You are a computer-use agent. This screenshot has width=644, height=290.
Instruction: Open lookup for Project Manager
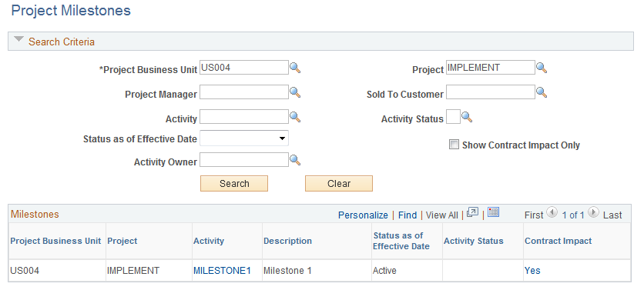pyautogui.click(x=295, y=92)
